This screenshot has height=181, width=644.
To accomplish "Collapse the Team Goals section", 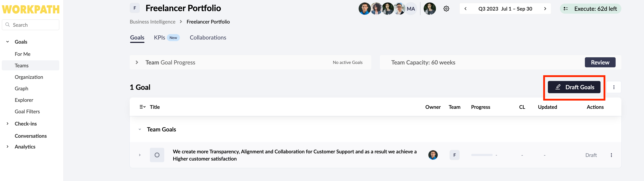I will pos(140,129).
